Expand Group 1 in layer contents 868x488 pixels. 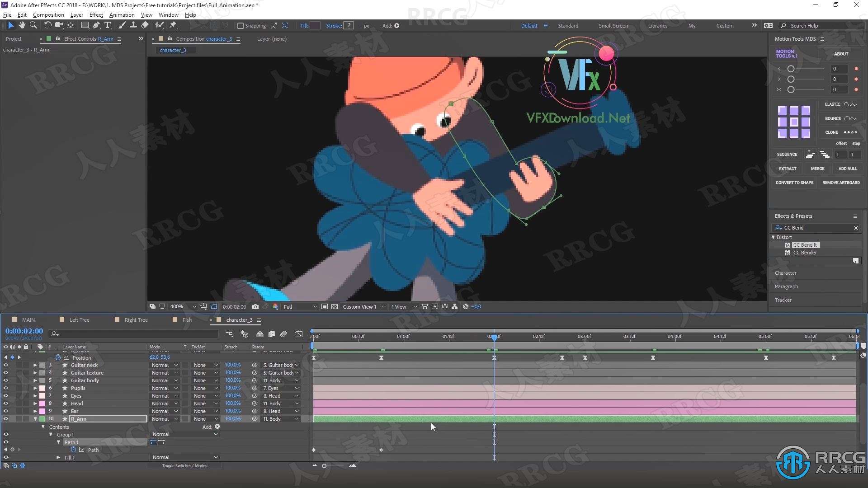pos(51,434)
